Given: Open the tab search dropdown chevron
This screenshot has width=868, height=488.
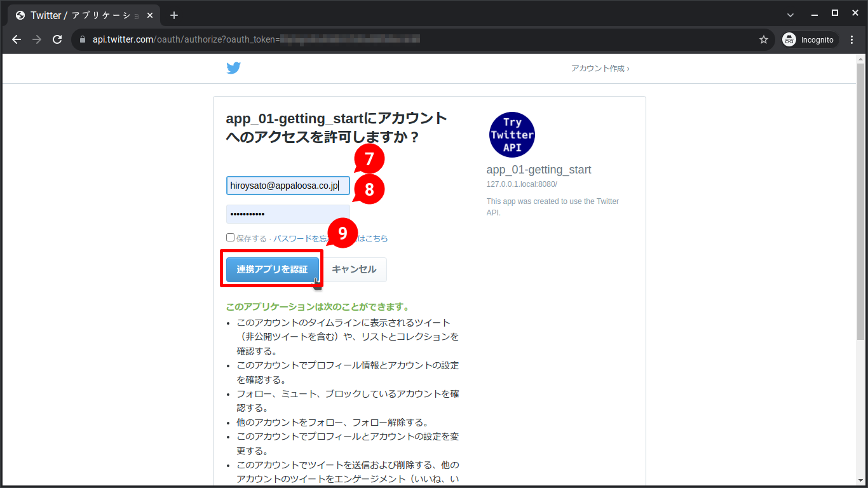Looking at the screenshot, I should tap(790, 15).
